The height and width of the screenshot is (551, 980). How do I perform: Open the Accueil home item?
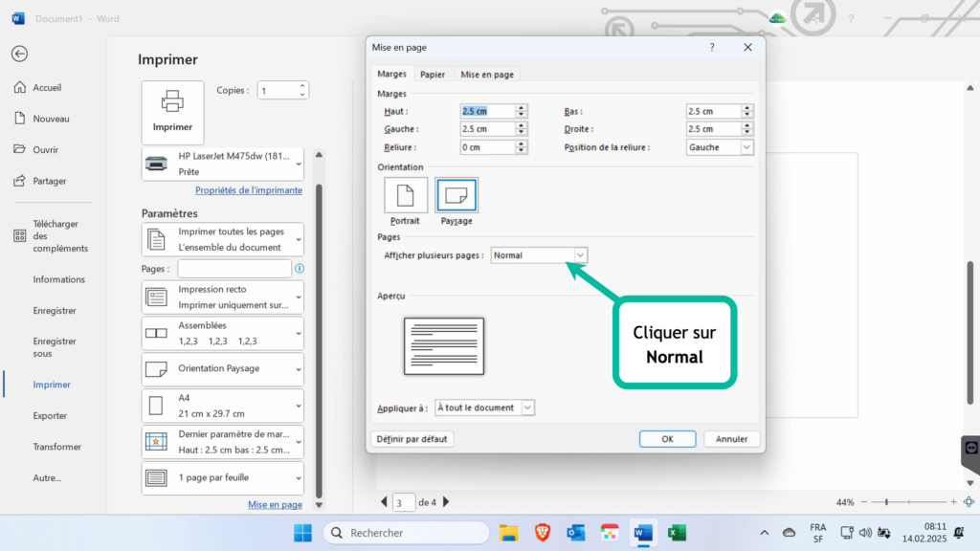point(47,87)
